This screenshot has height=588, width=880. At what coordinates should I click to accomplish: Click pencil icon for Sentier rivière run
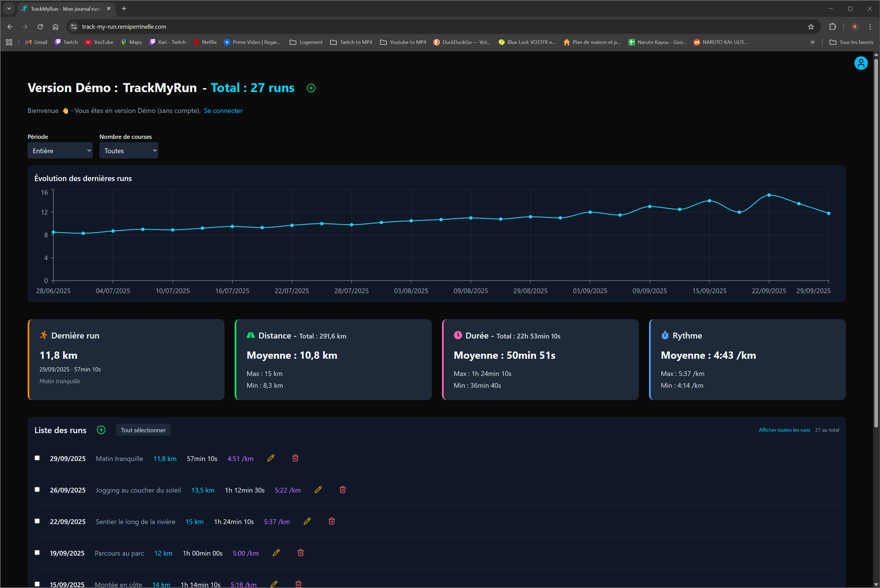click(307, 521)
